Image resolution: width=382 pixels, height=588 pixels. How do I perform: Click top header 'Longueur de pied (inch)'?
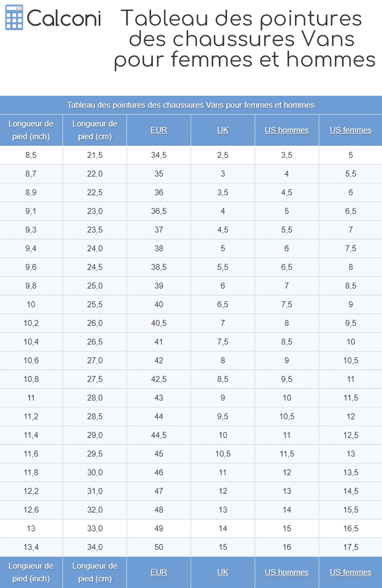(x=31, y=130)
